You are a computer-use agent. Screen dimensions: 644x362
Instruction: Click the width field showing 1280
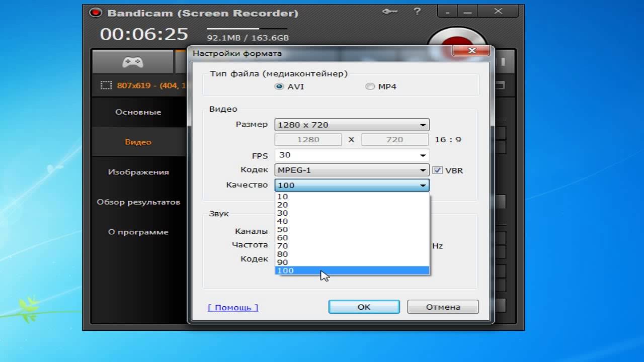(308, 140)
